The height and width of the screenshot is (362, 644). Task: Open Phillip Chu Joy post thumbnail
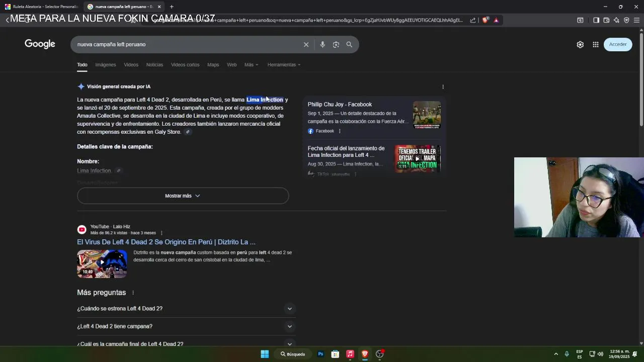click(x=427, y=115)
